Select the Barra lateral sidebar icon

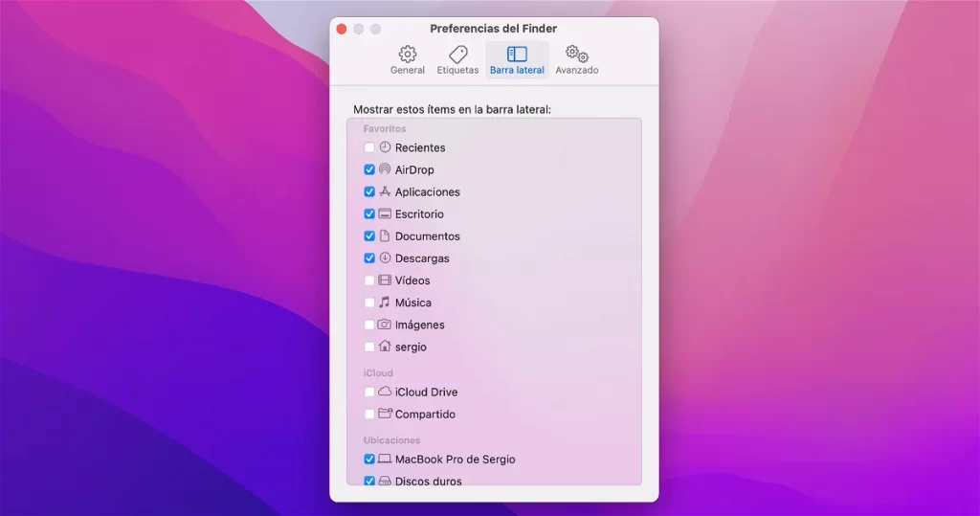tap(517, 54)
